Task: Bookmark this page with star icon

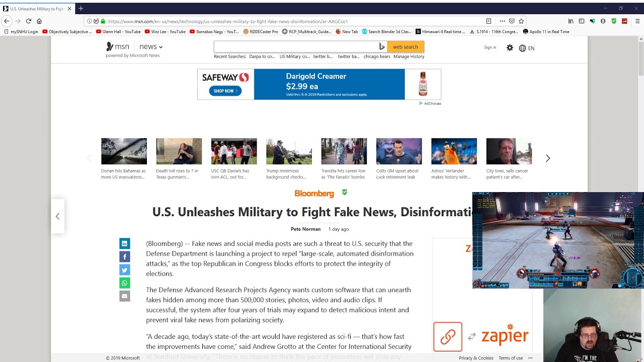Action: pos(521,21)
